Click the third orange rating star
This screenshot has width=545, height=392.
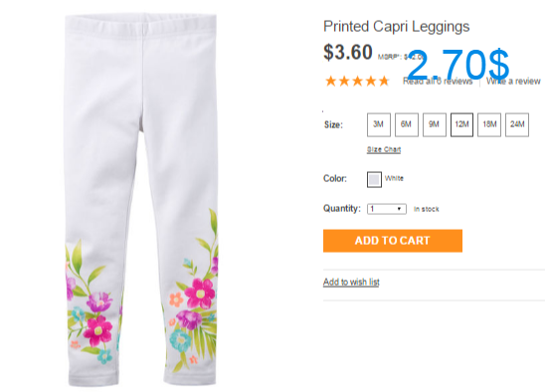[x=357, y=81]
